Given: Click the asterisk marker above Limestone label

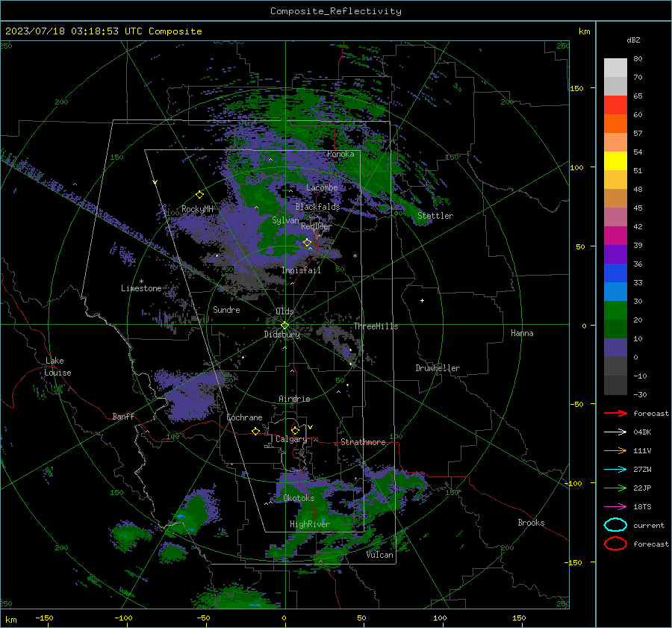Looking at the screenshot, I should pyautogui.click(x=141, y=282).
